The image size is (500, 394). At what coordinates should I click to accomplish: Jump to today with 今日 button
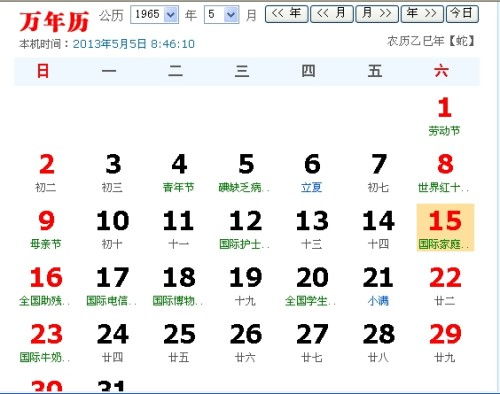tap(462, 14)
